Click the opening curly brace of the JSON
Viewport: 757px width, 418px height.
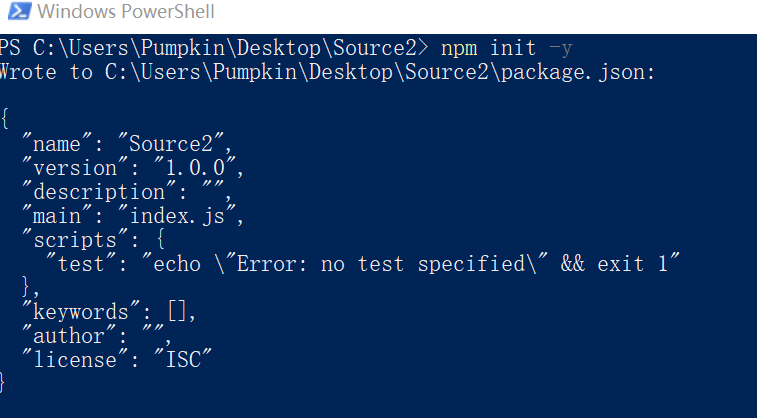pyautogui.click(x=5, y=119)
